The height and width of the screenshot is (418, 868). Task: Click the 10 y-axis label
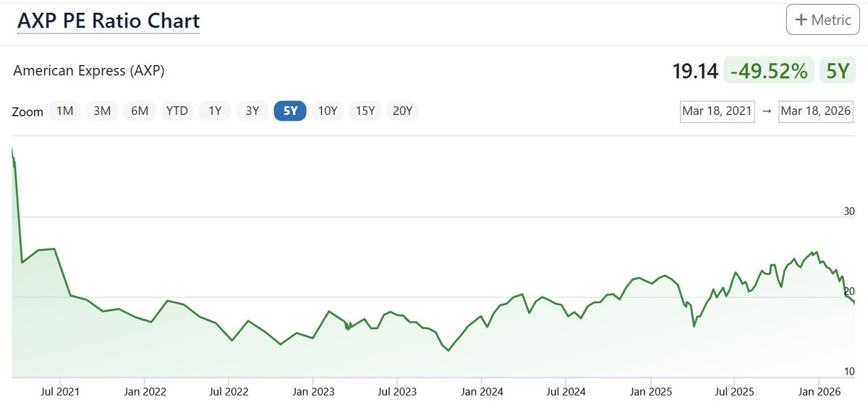click(849, 371)
